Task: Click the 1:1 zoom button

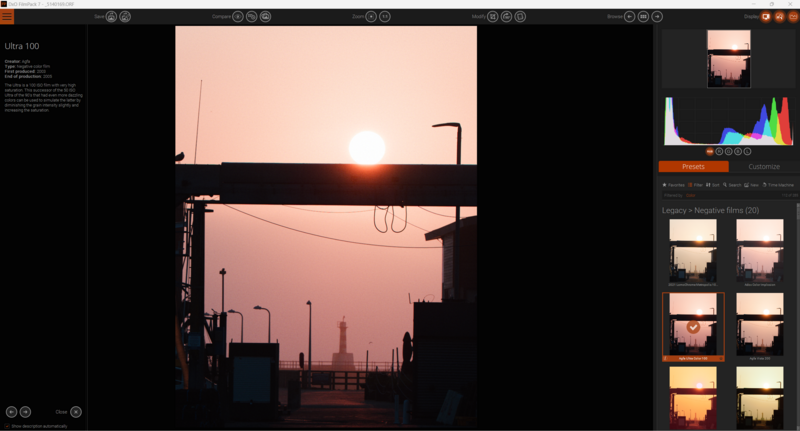Action: click(x=385, y=16)
